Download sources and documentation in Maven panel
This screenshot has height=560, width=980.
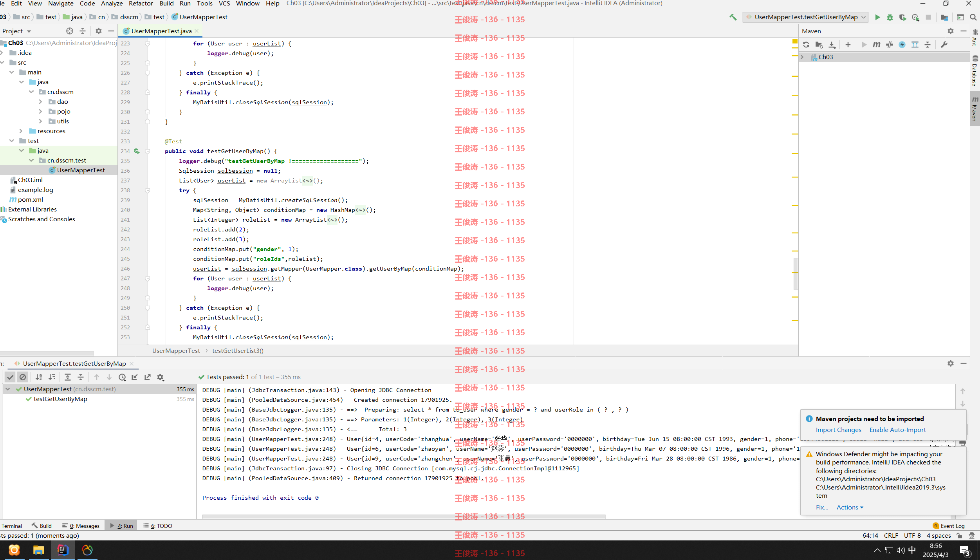(x=832, y=45)
